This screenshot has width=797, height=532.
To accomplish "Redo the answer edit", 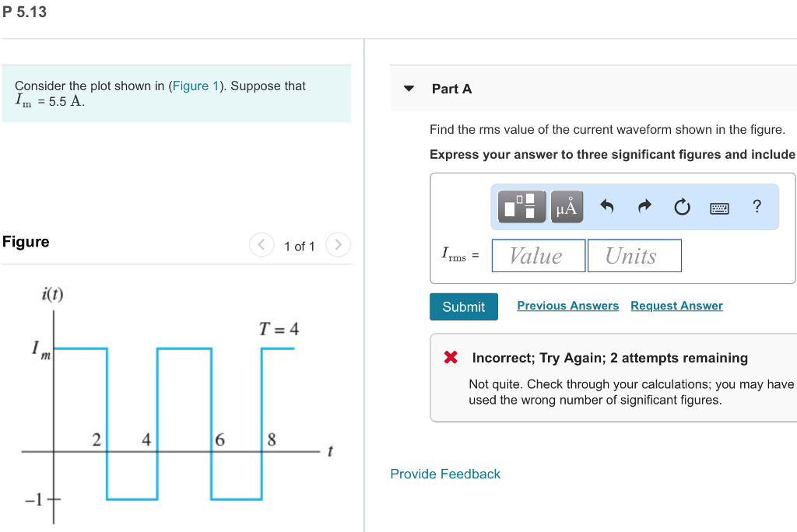I will (x=644, y=206).
